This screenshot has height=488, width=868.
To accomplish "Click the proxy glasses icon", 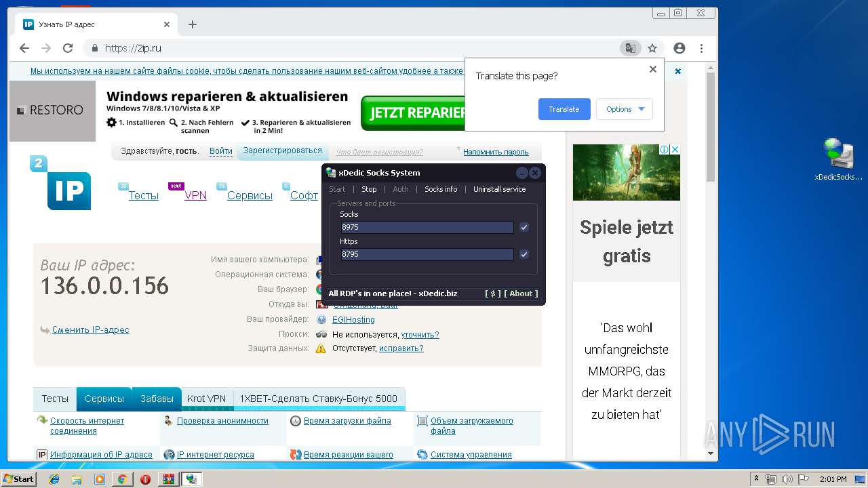I will pyautogui.click(x=321, y=334).
